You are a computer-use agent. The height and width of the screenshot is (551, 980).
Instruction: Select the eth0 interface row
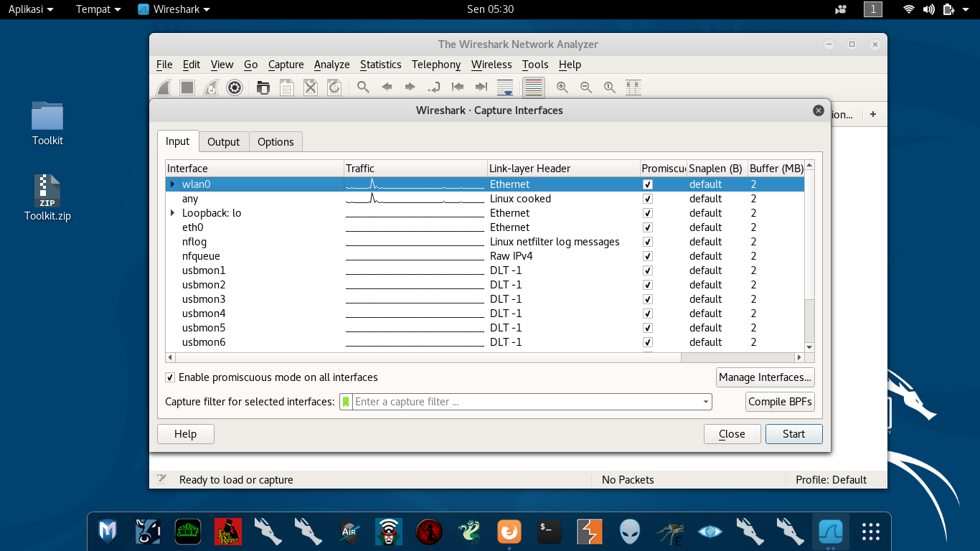[x=484, y=227]
